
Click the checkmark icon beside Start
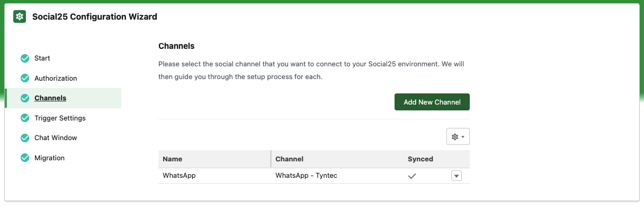click(24, 58)
